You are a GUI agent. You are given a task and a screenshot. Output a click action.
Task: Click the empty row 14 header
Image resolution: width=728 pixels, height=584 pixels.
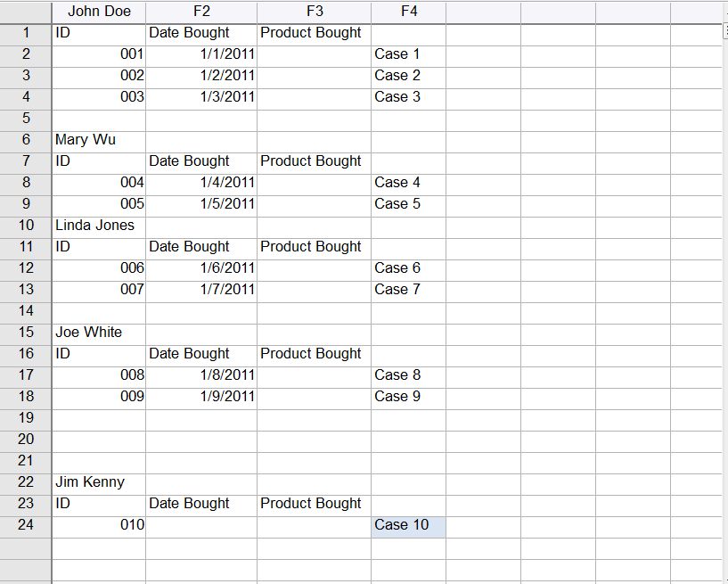(26, 311)
